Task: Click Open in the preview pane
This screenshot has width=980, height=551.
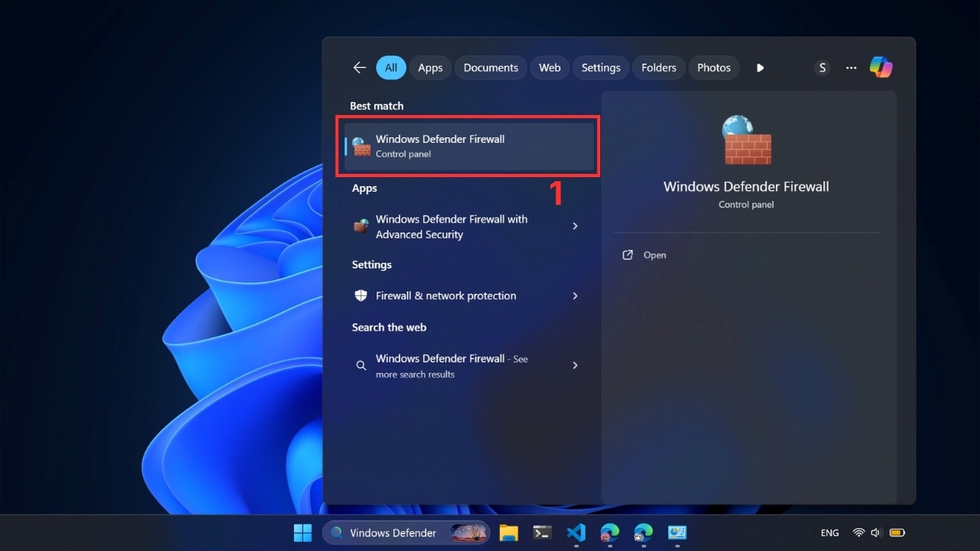Action: [655, 255]
